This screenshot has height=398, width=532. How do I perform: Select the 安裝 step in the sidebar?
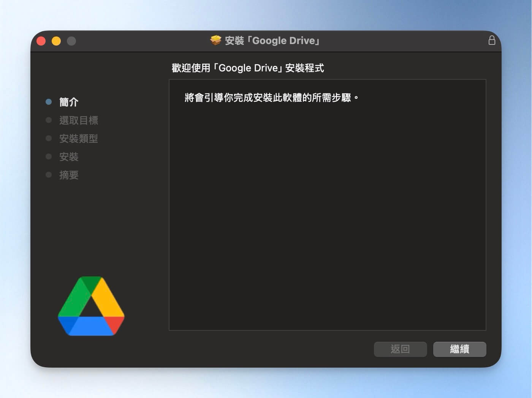[x=69, y=156]
